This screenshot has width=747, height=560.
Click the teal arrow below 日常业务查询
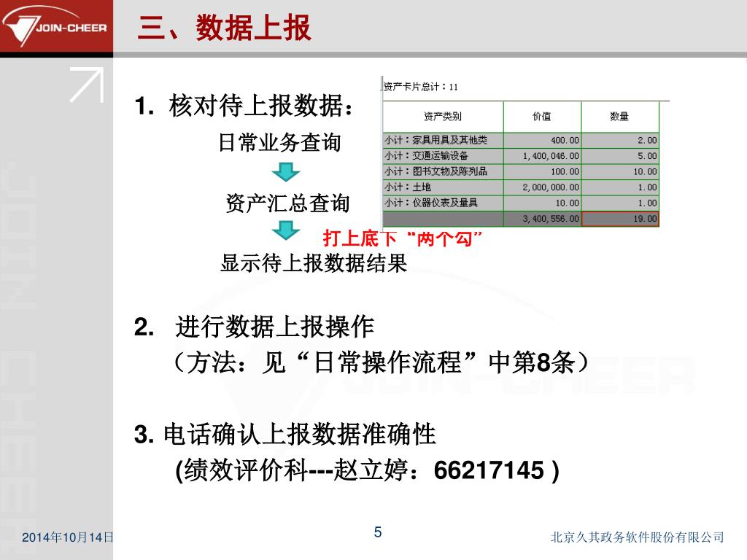tap(286, 172)
